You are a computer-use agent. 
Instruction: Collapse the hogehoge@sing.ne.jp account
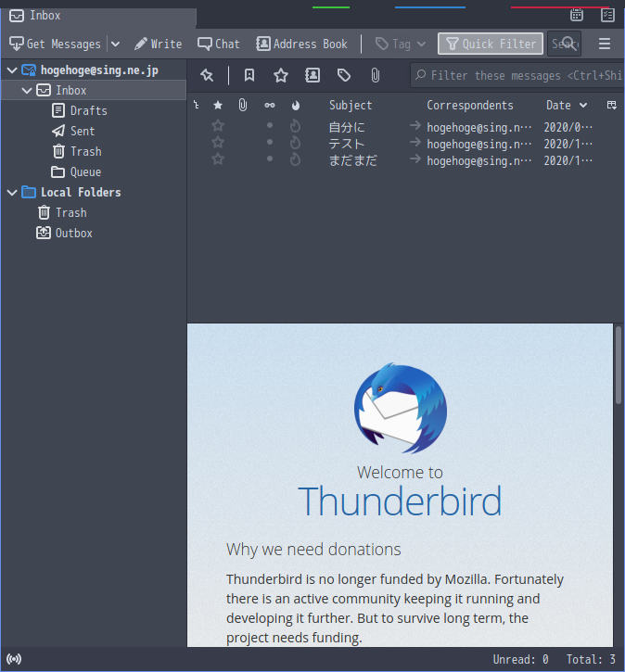click(12, 70)
